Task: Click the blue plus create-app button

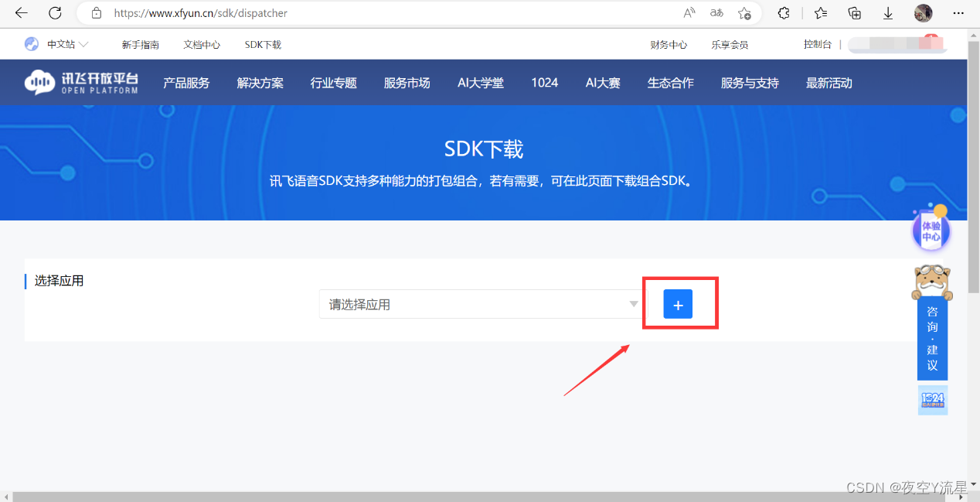Action: 678,305
